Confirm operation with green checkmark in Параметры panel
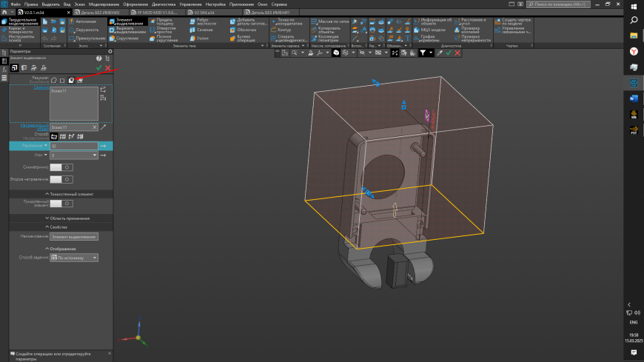 [99, 68]
